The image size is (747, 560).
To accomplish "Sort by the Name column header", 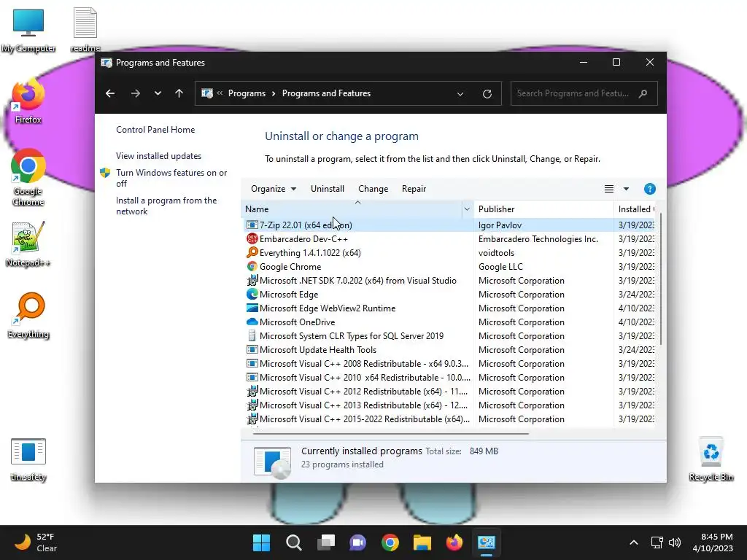I will click(x=352, y=209).
